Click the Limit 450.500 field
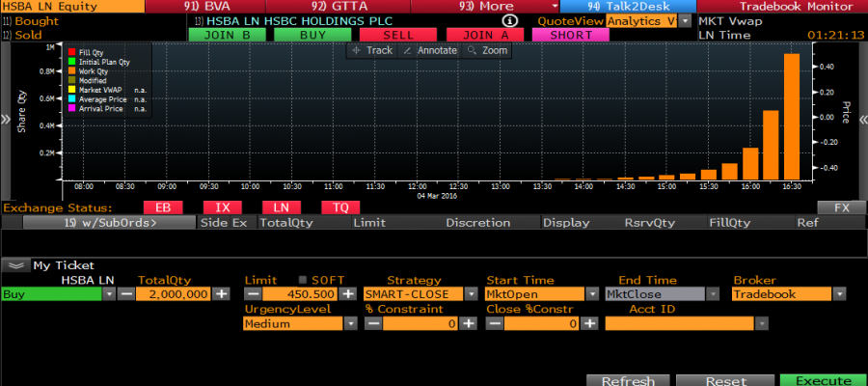The image size is (868, 386). click(x=300, y=294)
